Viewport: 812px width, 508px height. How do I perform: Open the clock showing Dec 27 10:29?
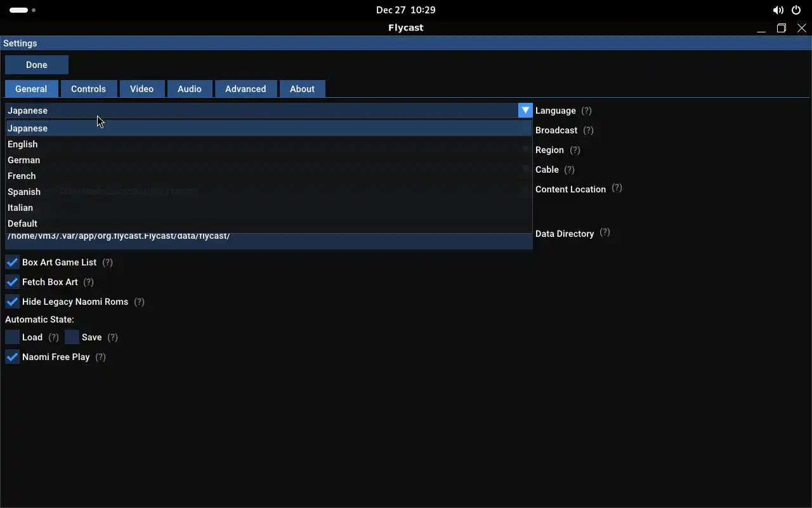406,10
